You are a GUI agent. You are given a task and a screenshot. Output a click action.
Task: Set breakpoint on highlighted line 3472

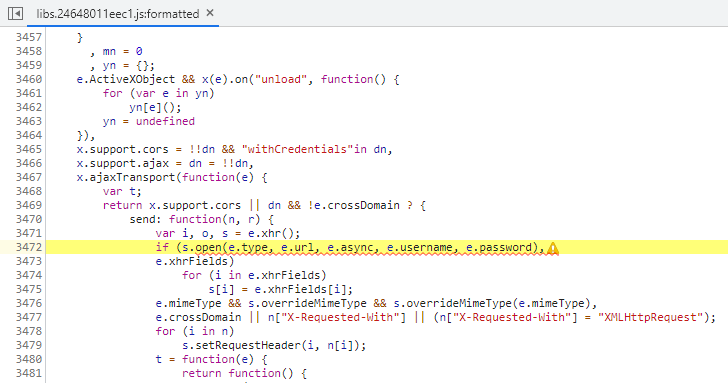pyautogui.click(x=29, y=247)
